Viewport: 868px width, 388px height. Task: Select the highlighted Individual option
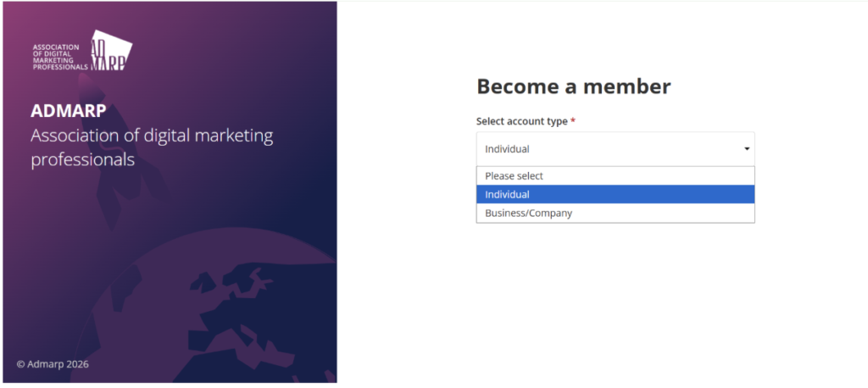[615, 194]
